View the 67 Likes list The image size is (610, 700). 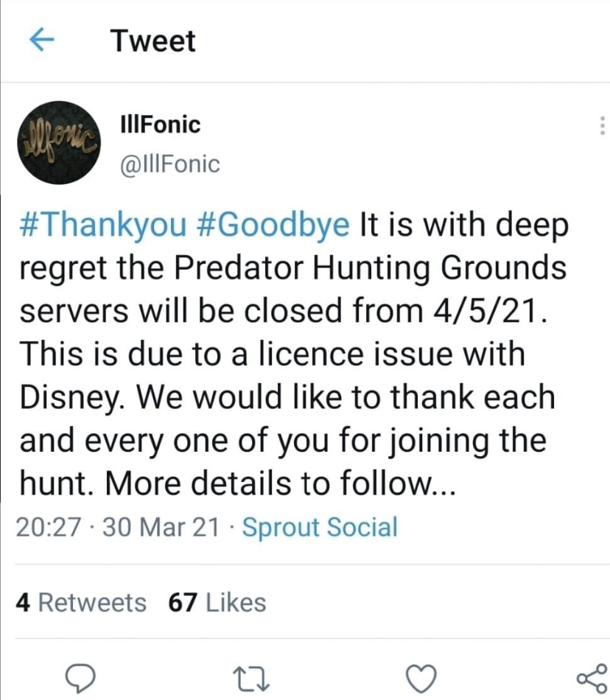click(x=217, y=602)
